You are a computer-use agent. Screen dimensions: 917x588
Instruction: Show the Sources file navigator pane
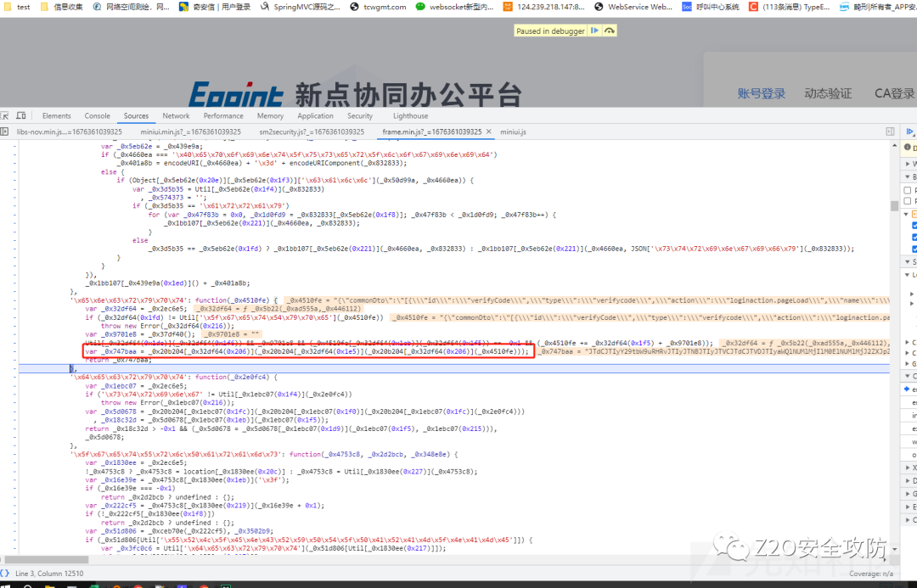[5, 132]
